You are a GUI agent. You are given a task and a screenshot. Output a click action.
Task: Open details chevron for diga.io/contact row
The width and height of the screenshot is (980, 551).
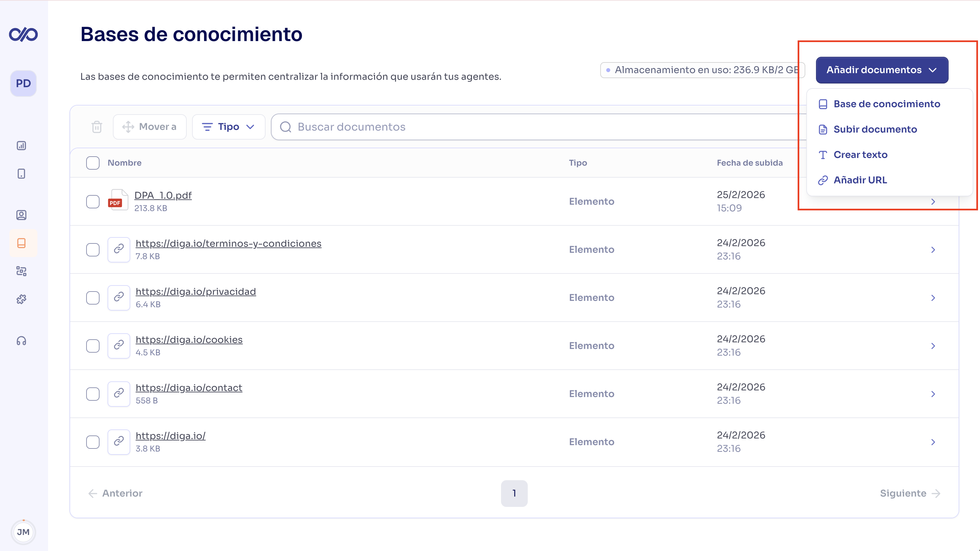click(x=933, y=394)
